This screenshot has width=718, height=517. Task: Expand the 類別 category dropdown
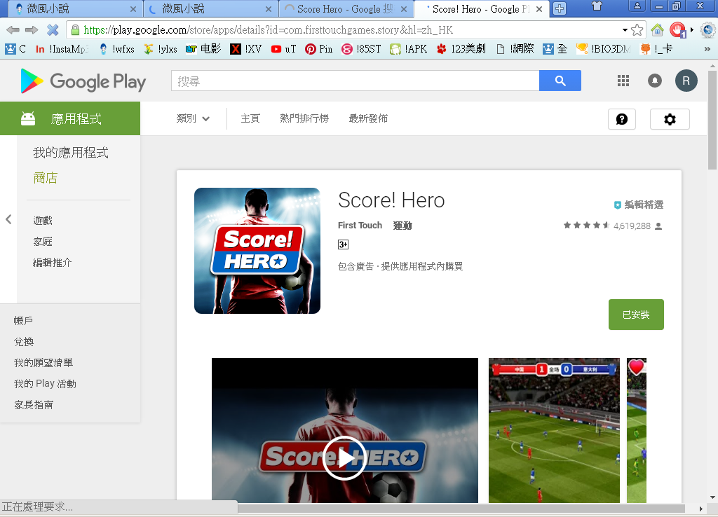click(x=193, y=119)
